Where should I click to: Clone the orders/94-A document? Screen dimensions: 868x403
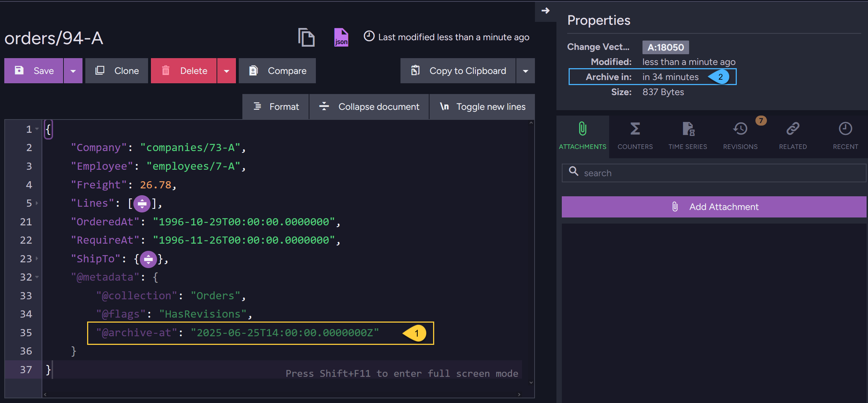coord(117,71)
